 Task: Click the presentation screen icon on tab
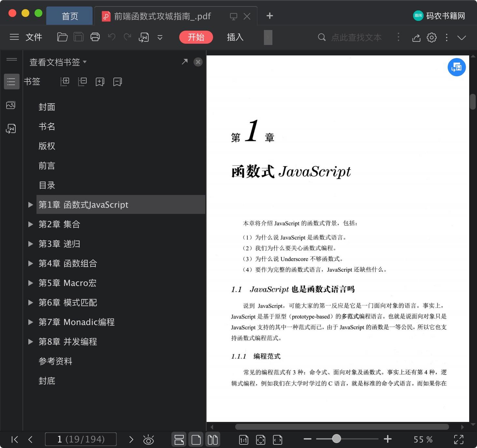234,16
